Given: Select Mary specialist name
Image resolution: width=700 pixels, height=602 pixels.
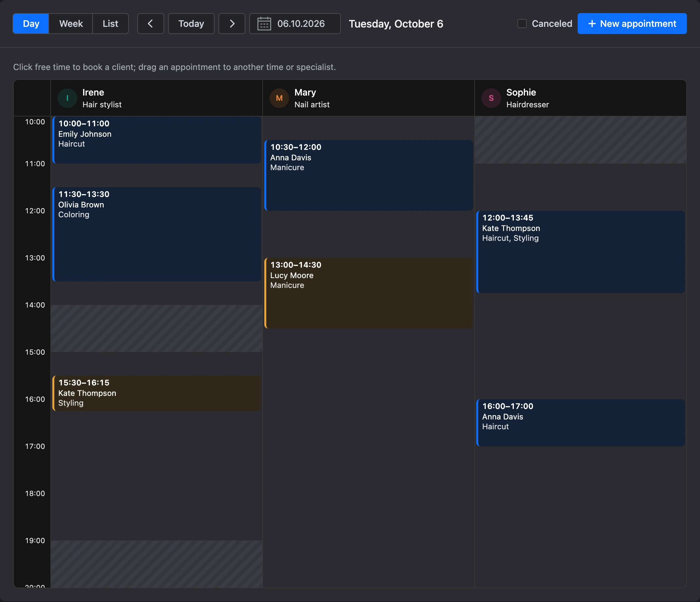Looking at the screenshot, I should point(305,93).
